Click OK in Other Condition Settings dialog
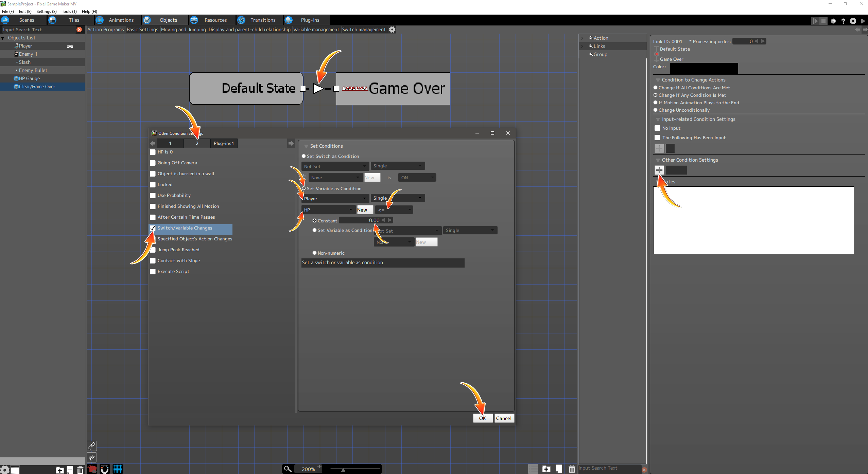Screen dimensions: 868x474 click(482, 418)
